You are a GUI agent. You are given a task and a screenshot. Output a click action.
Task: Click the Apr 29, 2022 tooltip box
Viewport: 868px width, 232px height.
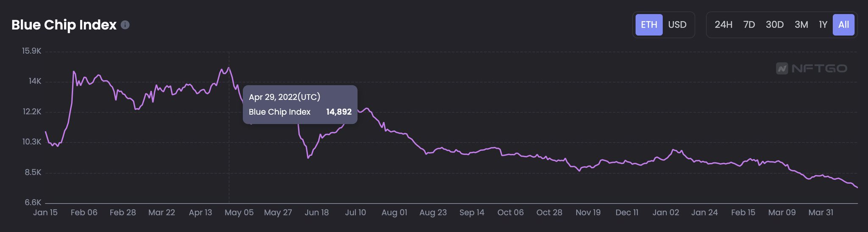click(x=300, y=104)
